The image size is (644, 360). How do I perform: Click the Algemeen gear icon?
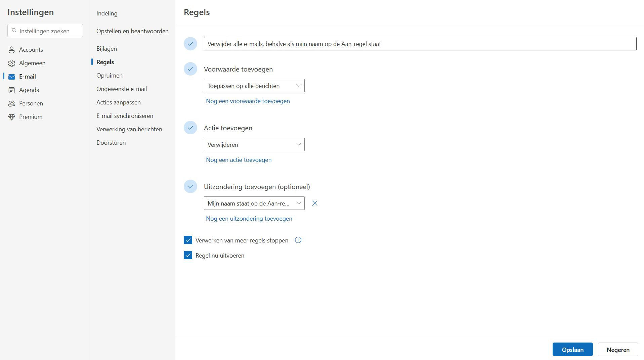[x=12, y=63]
